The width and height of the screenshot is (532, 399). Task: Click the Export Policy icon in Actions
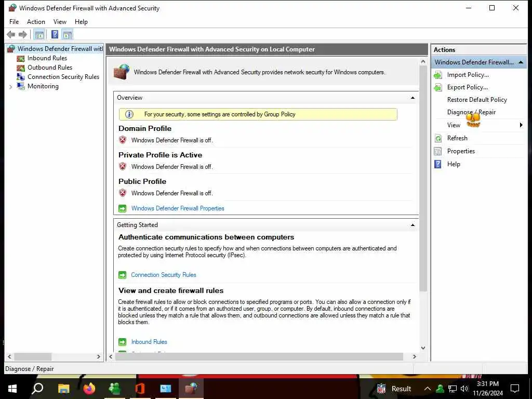click(x=438, y=87)
